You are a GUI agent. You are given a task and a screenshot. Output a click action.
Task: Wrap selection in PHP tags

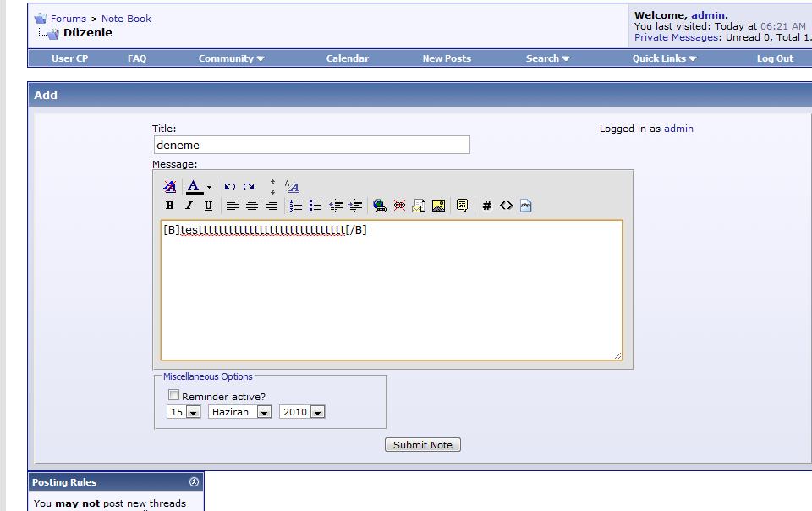pyautogui.click(x=525, y=206)
